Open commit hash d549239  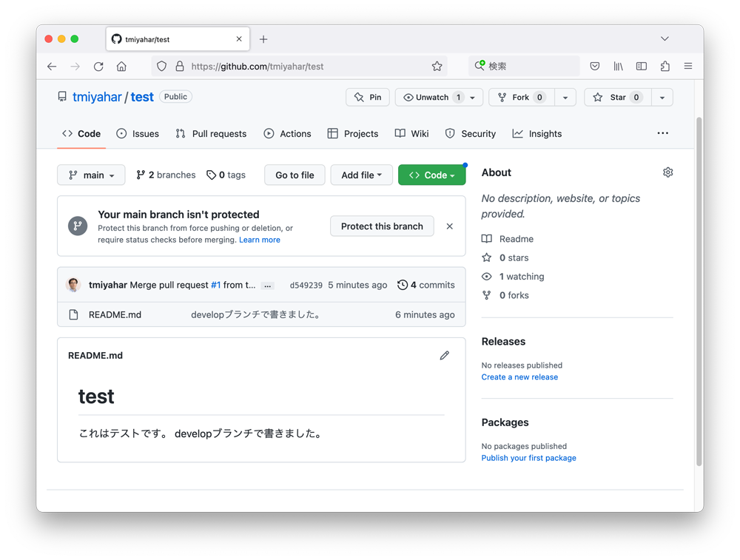click(x=306, y=285)
